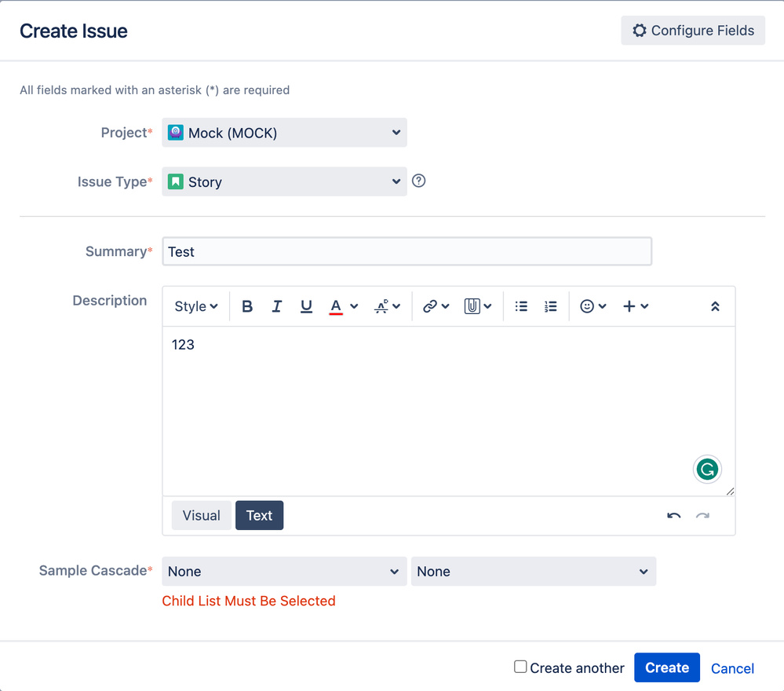The width and height of the screenshot is (784, 691).
Task: Open the Issue Type Story dropdown
Action: 285,181
